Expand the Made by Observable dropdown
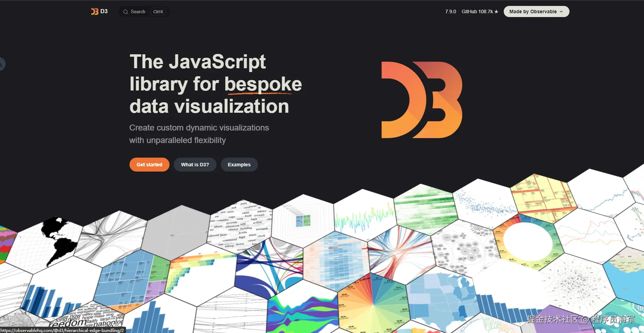The image size is (644, 333). pos(536,11)
